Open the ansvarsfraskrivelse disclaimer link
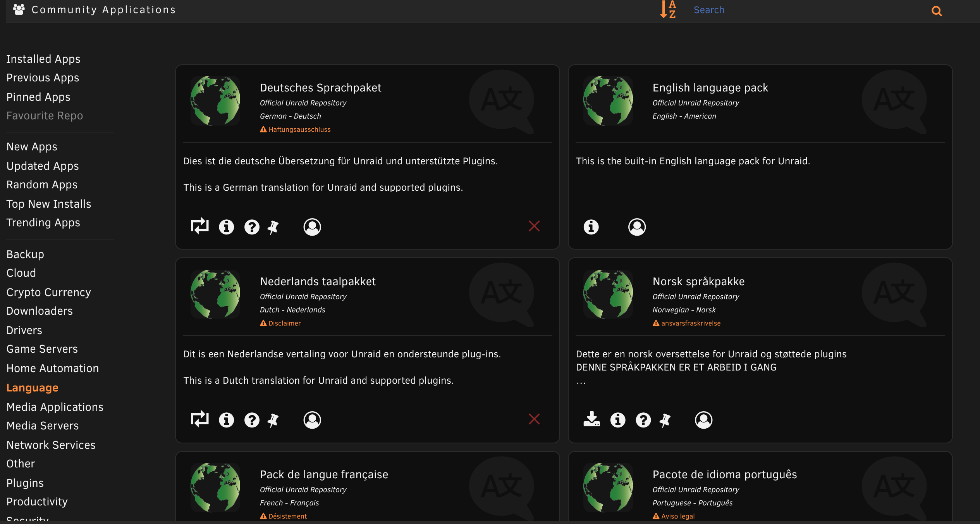The image size is (980, 524). (x=691, y=323)
